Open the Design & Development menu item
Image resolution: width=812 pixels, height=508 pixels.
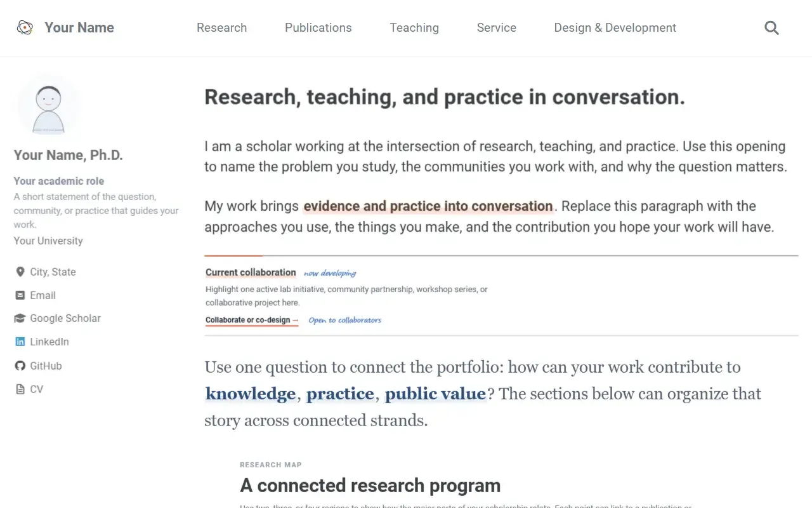(615, 28)
